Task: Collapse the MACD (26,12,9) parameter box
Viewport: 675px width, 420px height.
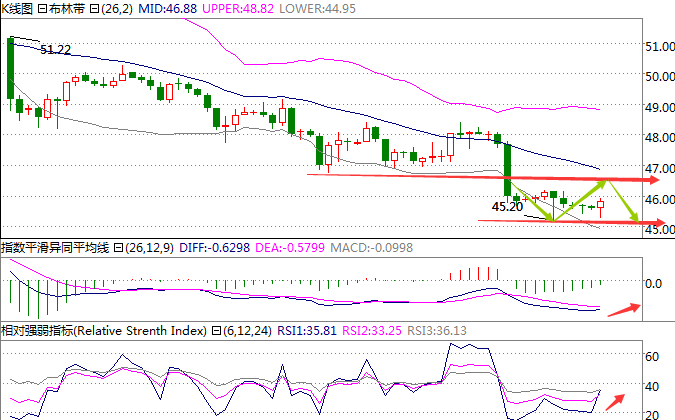Action: [119, 248]
